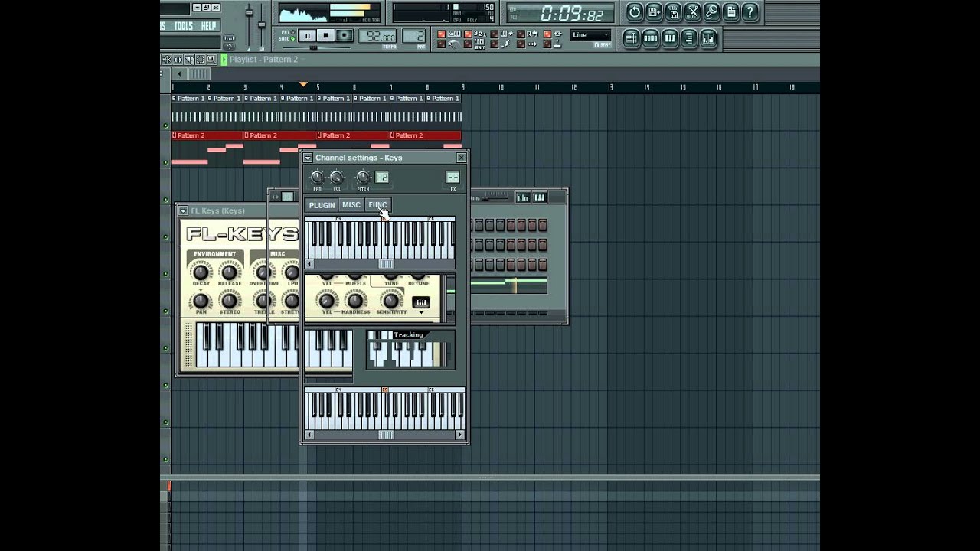Click the HARDNESS knob

pyautogui.click(x=355, y=301)
